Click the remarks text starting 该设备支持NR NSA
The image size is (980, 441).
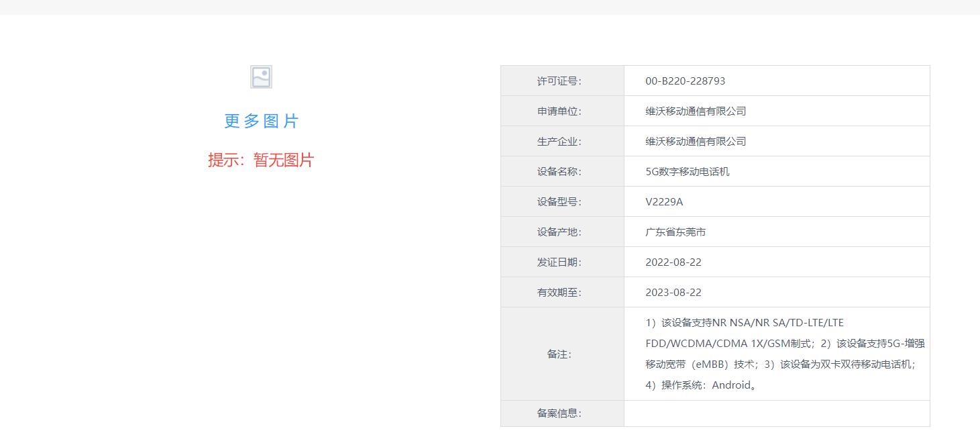coord(785,354)
